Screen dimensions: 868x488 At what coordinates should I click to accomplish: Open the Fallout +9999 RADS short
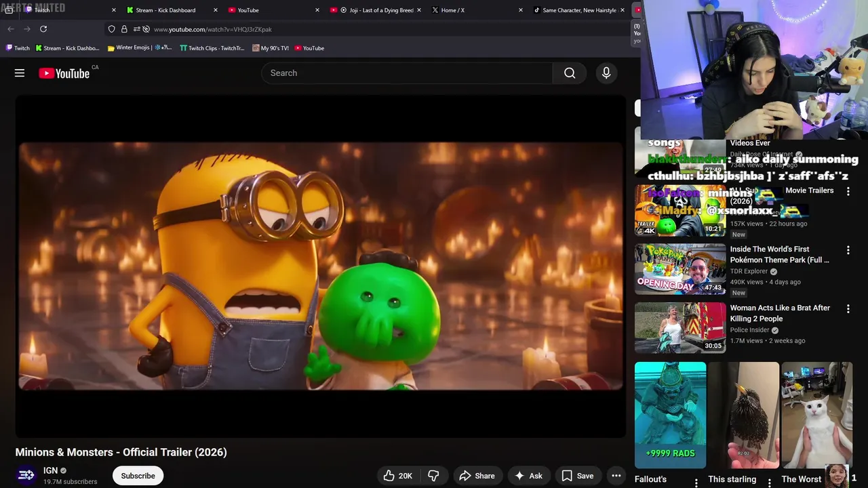(670, 415)
